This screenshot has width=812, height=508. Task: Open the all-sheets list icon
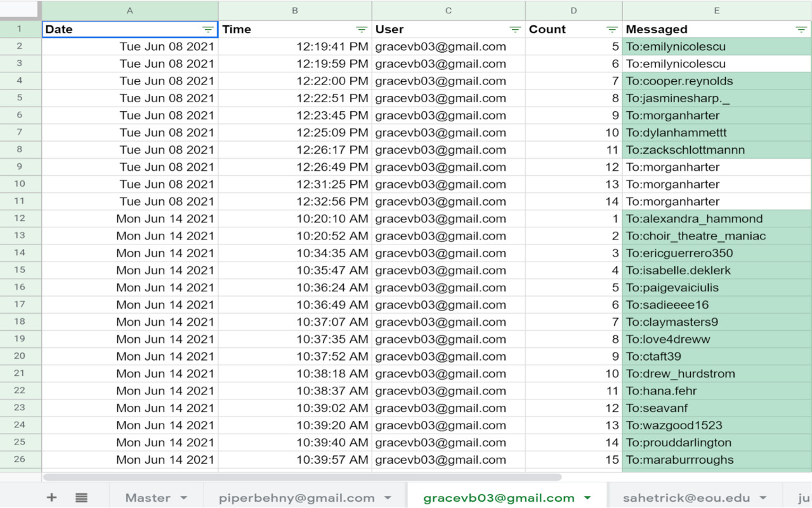[x=82, y=497]
